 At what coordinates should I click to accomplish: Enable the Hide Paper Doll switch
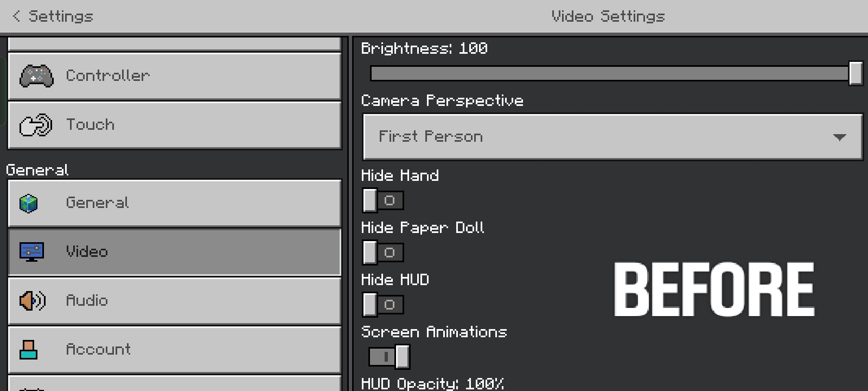click(x=383, y=253)
